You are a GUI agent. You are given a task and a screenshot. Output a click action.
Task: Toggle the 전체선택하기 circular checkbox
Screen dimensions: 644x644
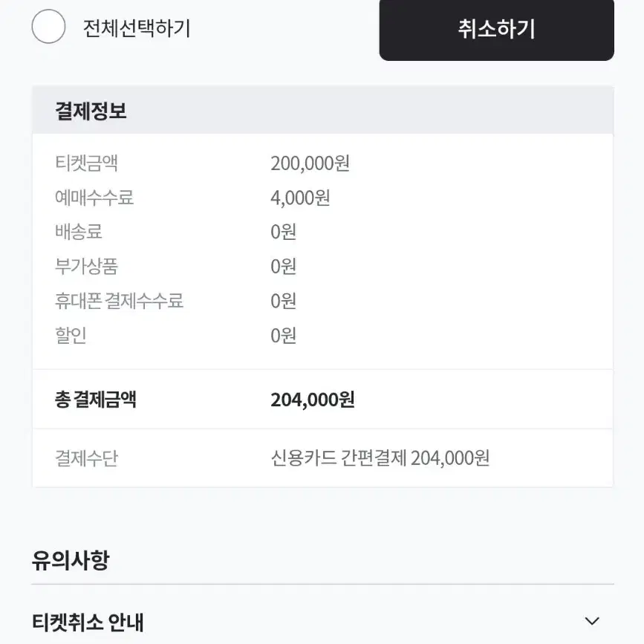coord(48,27)
